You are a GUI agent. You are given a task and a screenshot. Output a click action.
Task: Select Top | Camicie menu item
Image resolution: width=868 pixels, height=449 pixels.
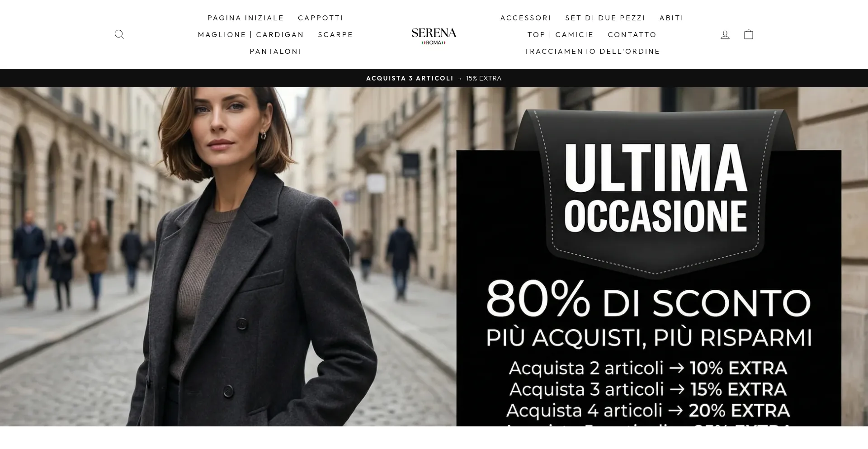point(561,35)
